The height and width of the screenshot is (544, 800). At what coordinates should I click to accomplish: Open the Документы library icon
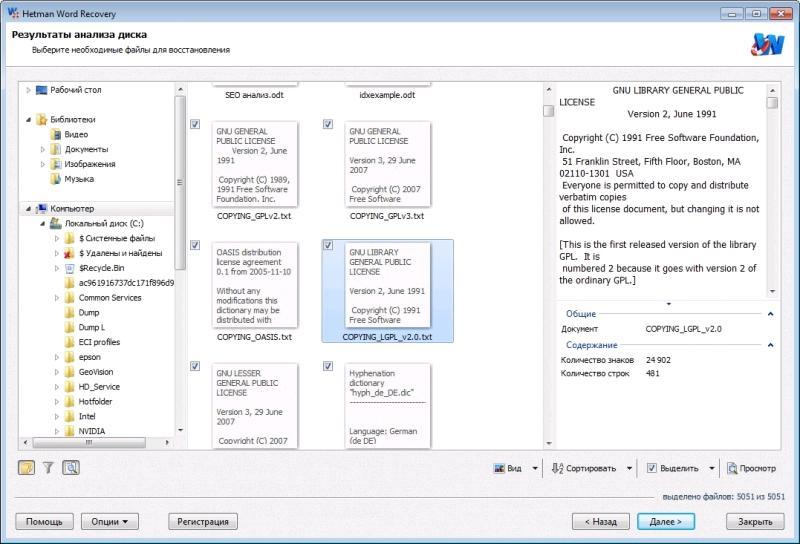pos(56,149)
